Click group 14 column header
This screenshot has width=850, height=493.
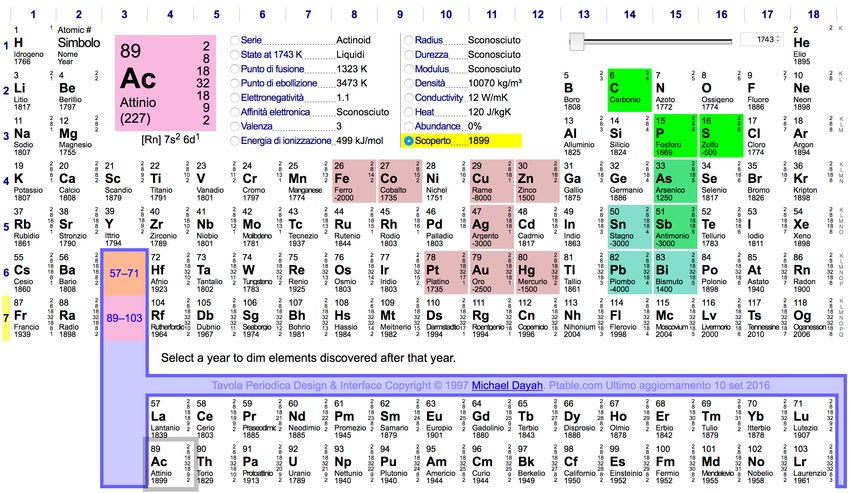point(629,14)
